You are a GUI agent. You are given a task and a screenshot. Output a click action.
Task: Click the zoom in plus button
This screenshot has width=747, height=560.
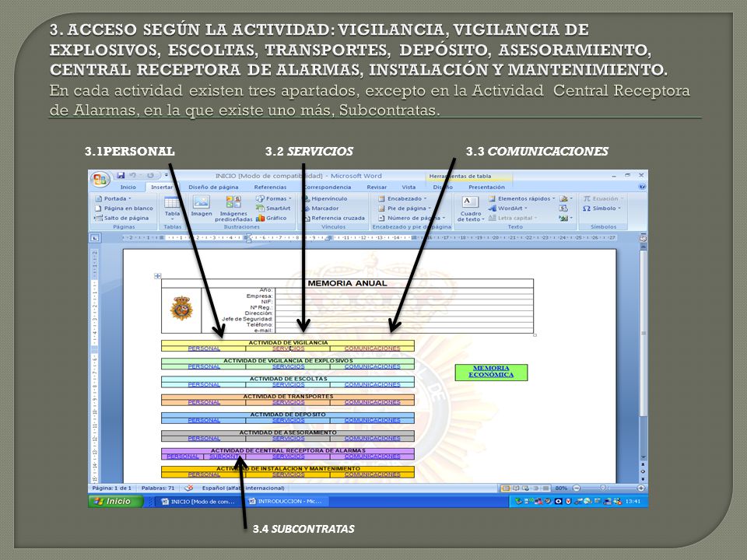(640, 488)
